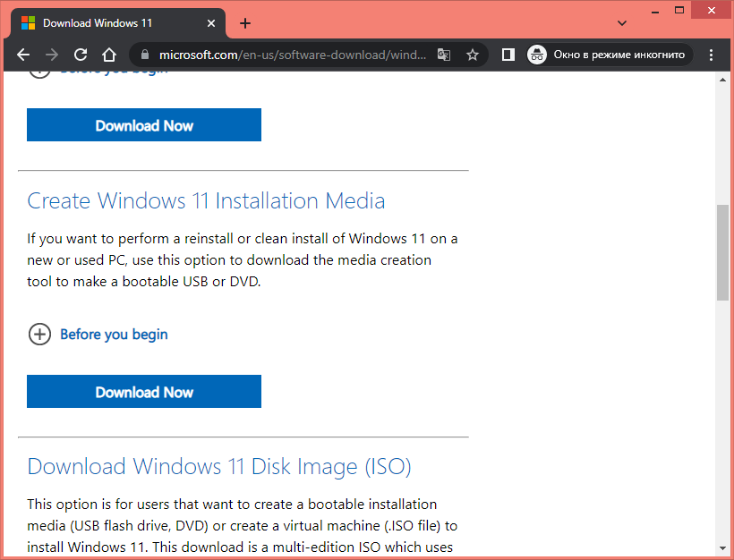Open a new tab

(x=245, y=23)
